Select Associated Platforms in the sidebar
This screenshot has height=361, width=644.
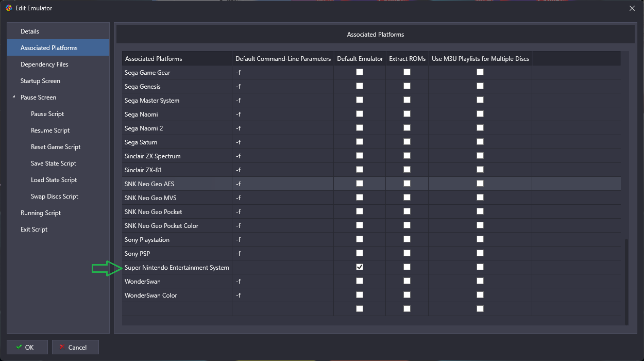pyautogui.click(x=58, y=48)
